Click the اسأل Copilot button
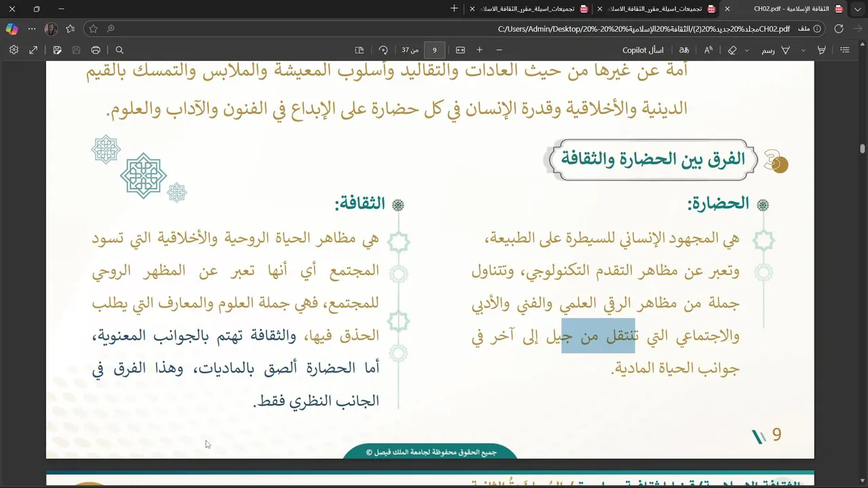Image resolution: width=868 pixels, height=488 pixels. (643, 50)
